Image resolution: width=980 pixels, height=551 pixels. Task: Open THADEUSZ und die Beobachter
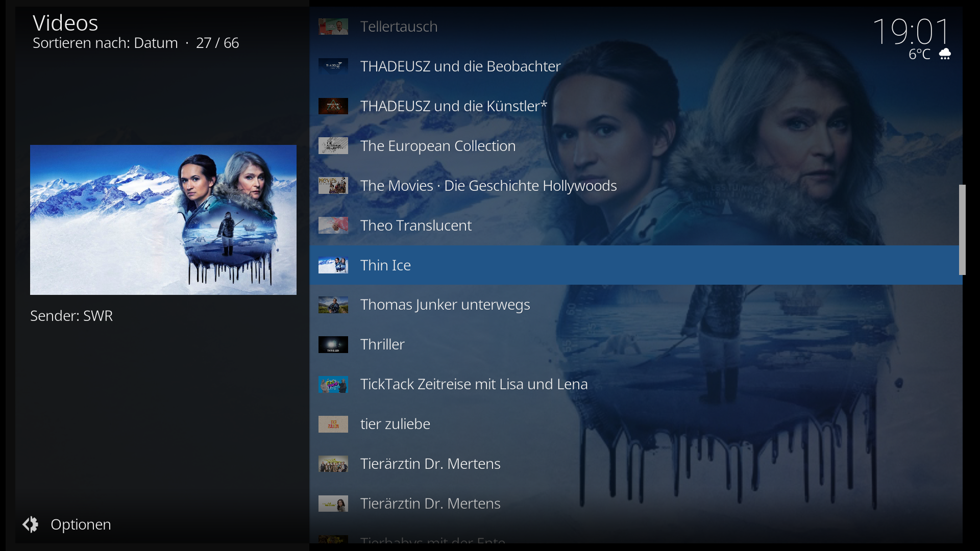click(x=636, y=66)
